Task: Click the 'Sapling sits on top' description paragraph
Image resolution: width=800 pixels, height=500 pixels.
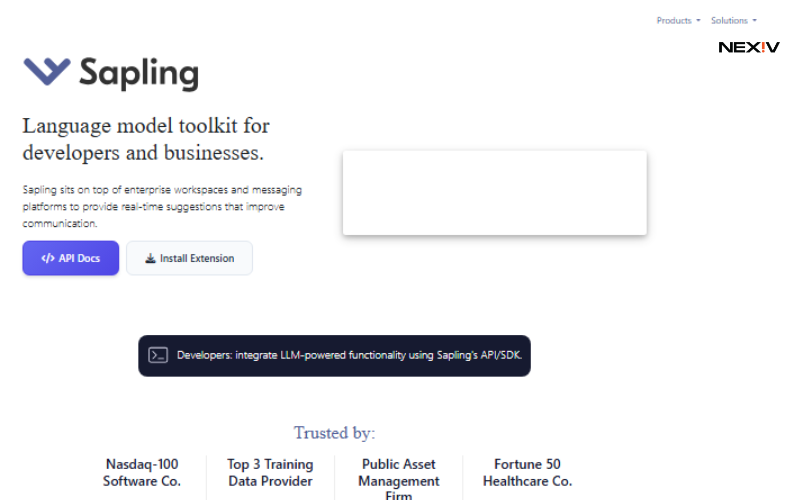Action: pos(162,207)
